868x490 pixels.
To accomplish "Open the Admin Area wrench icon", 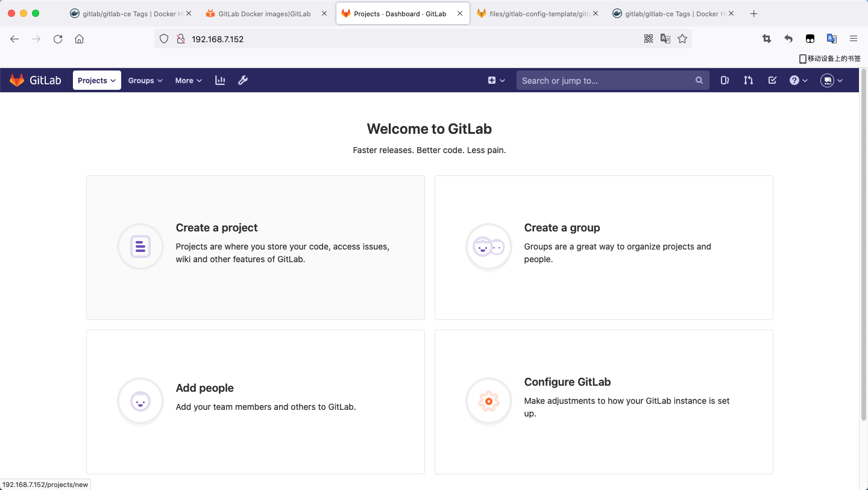I will [243, 80].
